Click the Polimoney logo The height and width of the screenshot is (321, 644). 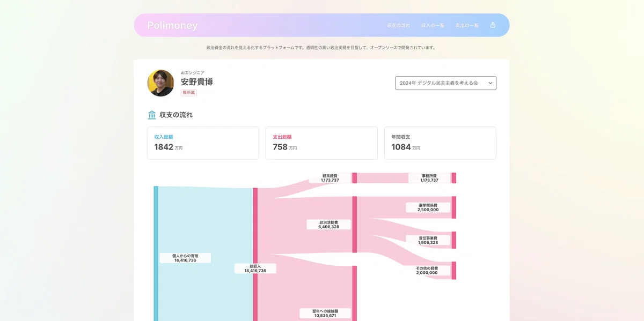(172, 25)
